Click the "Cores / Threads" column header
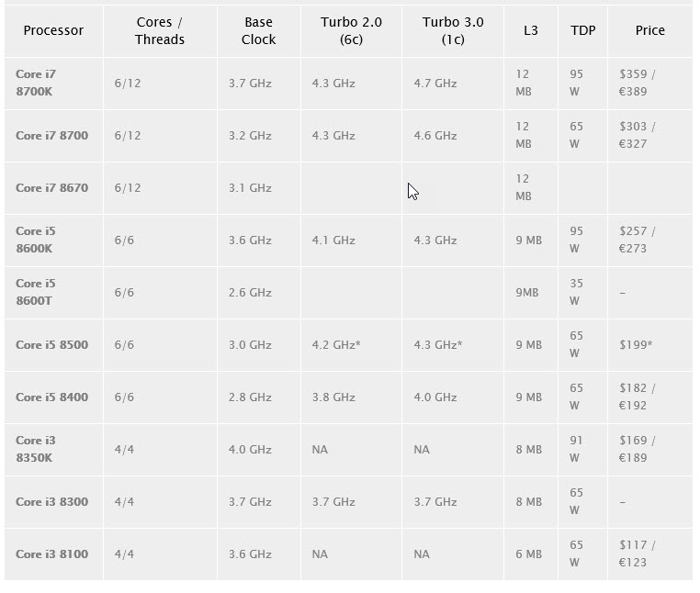Viewport: 700px width, 593px height. pyautogui.click(x=160, y=30)
